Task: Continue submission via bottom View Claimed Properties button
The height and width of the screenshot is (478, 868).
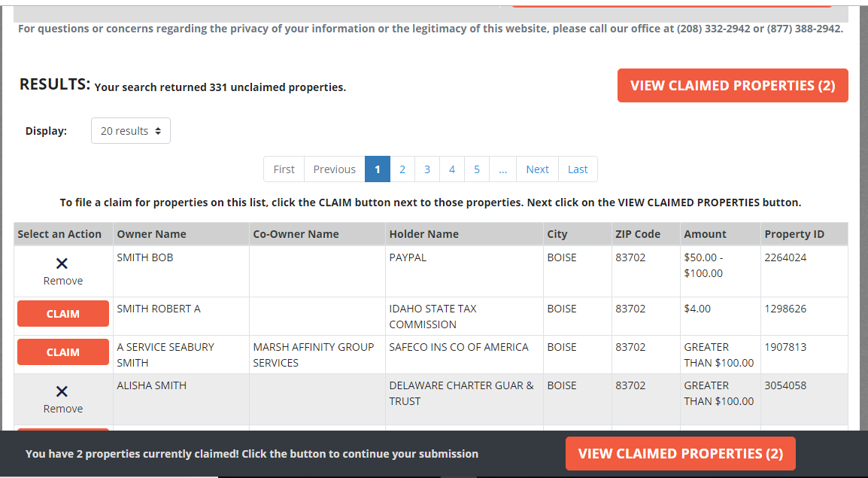Action: (680, 453)
